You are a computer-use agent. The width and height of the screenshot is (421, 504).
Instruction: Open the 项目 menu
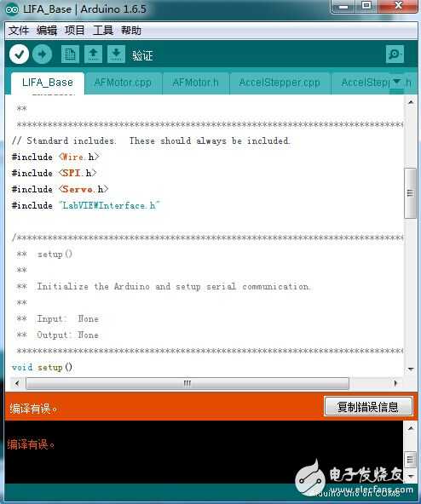(x=75, y=31)
